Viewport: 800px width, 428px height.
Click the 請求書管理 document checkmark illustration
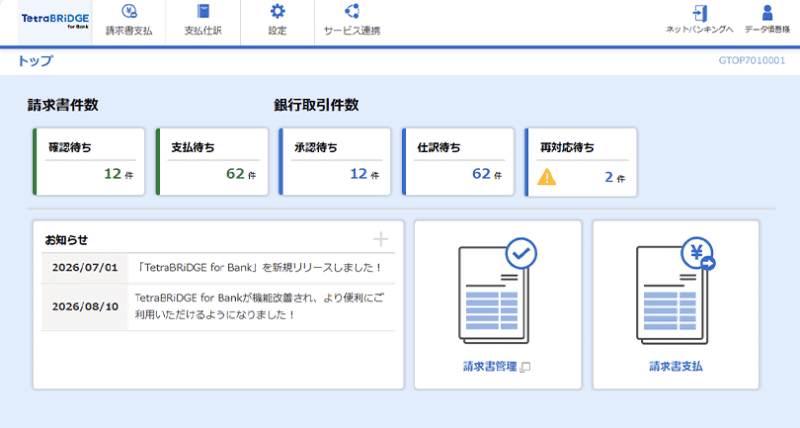[497, 291]
